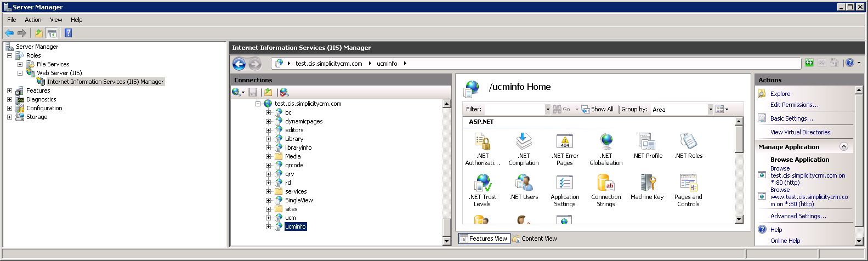Expand the File Services node
The height and width of the screenshot is (261, 868).
pos(20,64)
